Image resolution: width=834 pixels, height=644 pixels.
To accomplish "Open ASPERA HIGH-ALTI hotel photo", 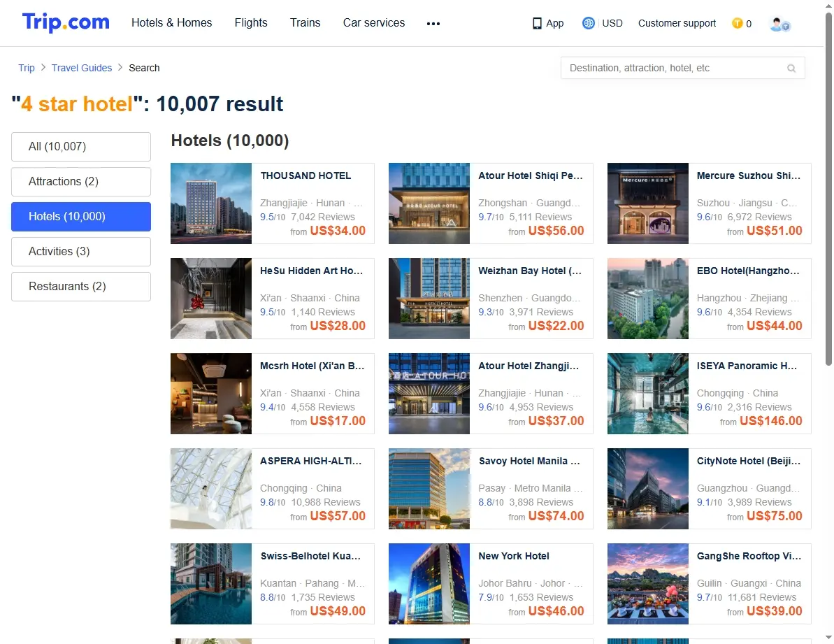I will click(211, 489).
